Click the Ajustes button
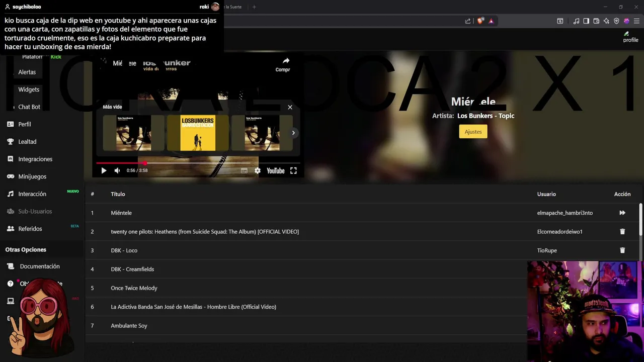 point(473,132)
